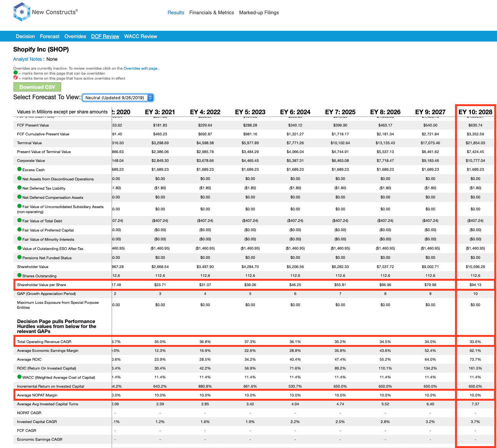This screenshot has height=448, width=497.
Task: Click the $630.74 FCF Present Value cell
Action: 475,125
